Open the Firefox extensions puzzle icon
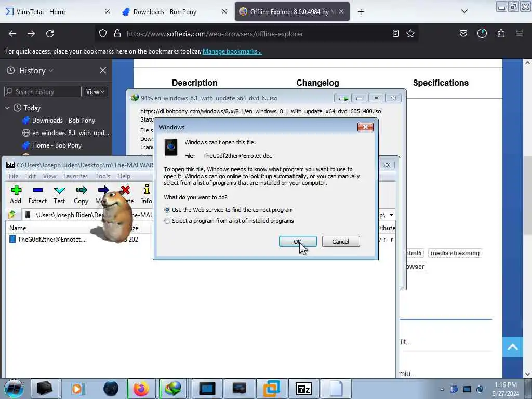This screenshot has width=532, height=399. click(x=501, y=33)
